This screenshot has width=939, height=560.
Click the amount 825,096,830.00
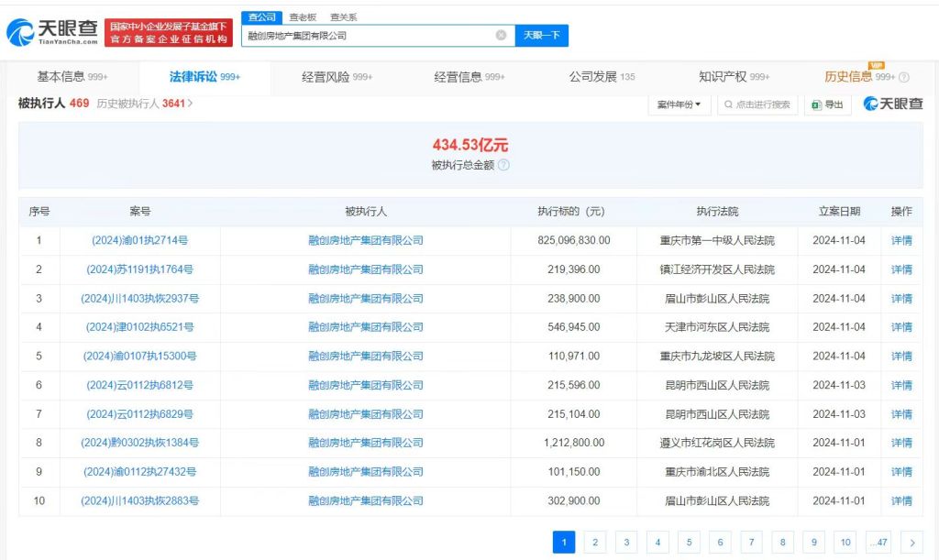(x=574, y=240)
